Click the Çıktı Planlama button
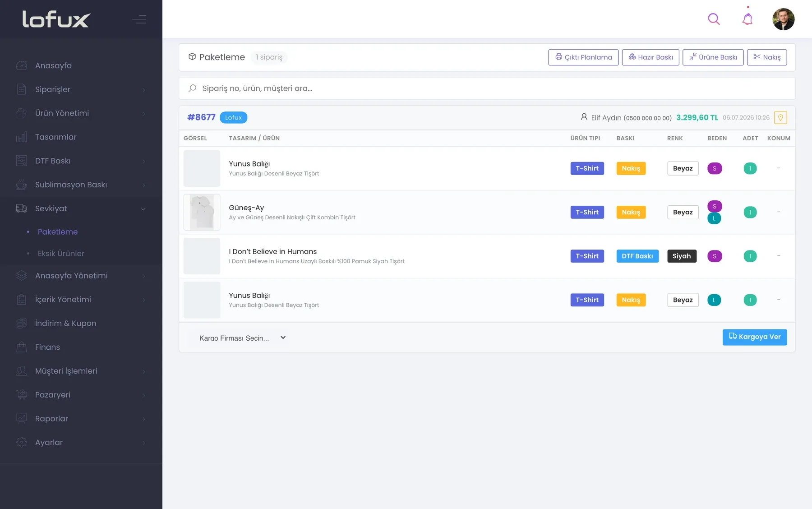The image size is (812, 509). click(583, 57)
